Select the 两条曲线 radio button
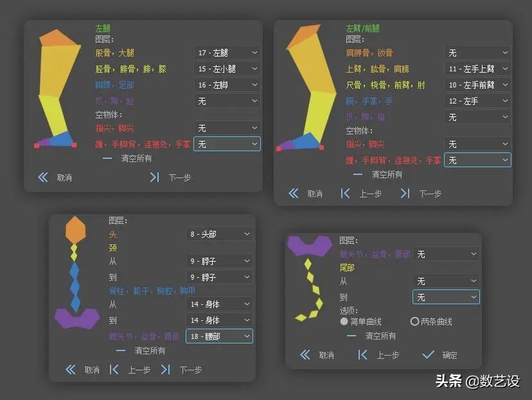This screenshot has width=532, height=400. click(416, 322)
